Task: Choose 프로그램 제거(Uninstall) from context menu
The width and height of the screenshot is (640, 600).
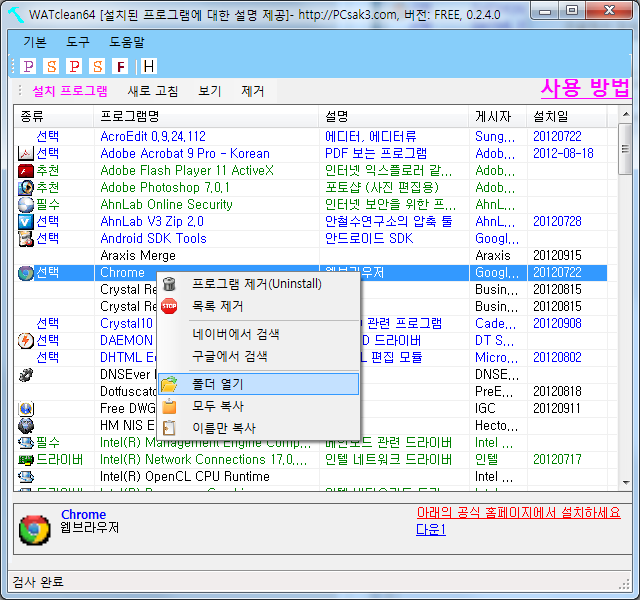Action: [259, 284]
